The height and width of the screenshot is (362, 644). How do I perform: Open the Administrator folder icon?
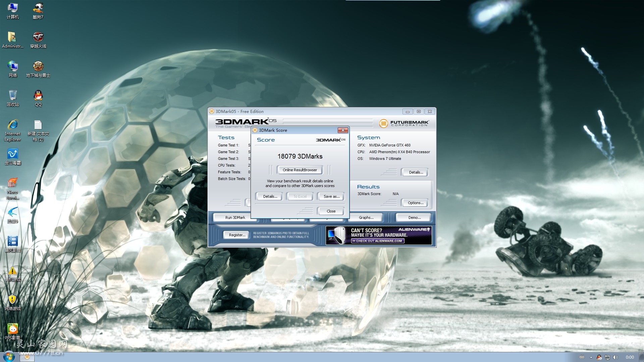(x=13, y=40)
